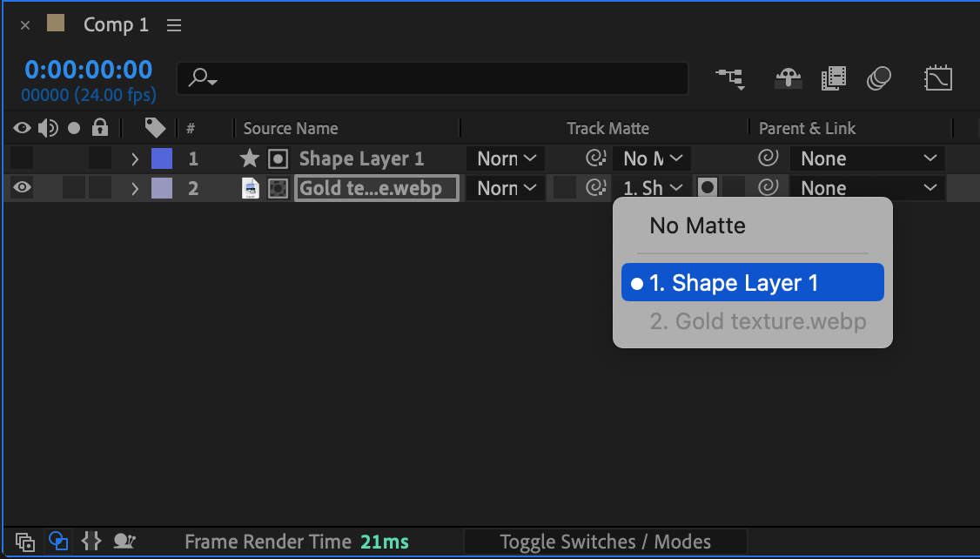
Task: Click the In/Out/Duration pane braces icon
Action: [91, 542]
